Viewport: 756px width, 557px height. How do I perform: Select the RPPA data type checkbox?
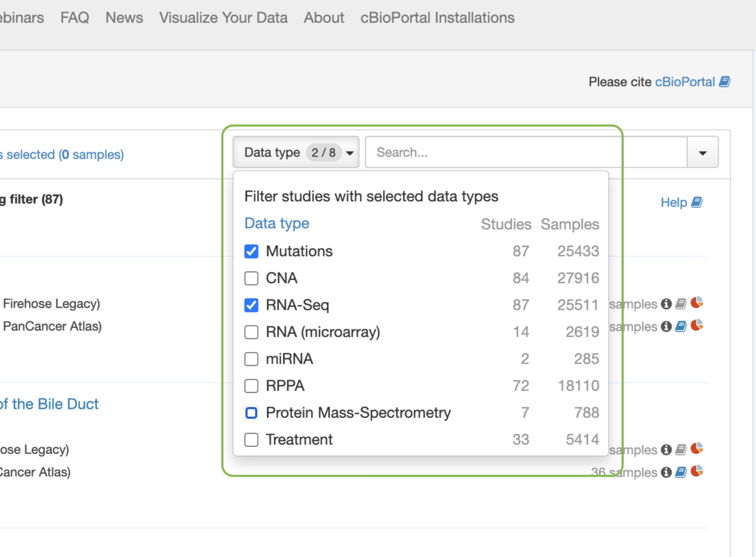click(251, 386)
